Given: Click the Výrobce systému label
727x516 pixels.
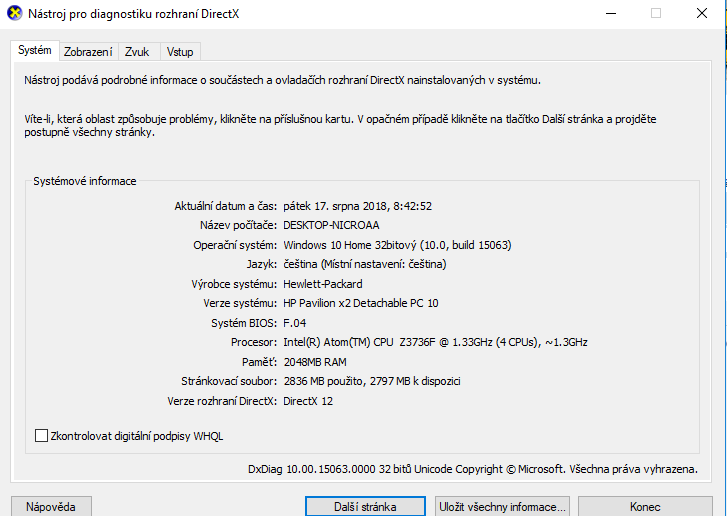Looking at the screenshot, I should pos(234,284).
